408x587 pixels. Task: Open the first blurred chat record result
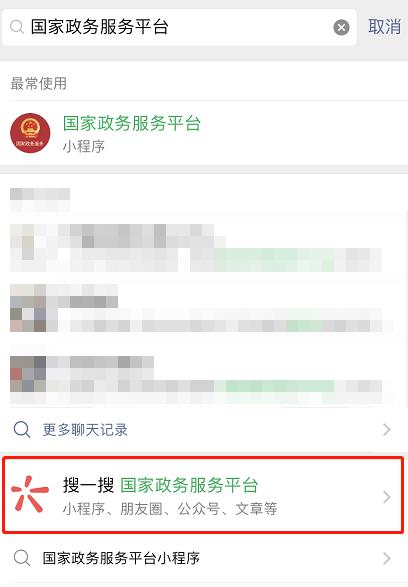(x=196, y=247)
